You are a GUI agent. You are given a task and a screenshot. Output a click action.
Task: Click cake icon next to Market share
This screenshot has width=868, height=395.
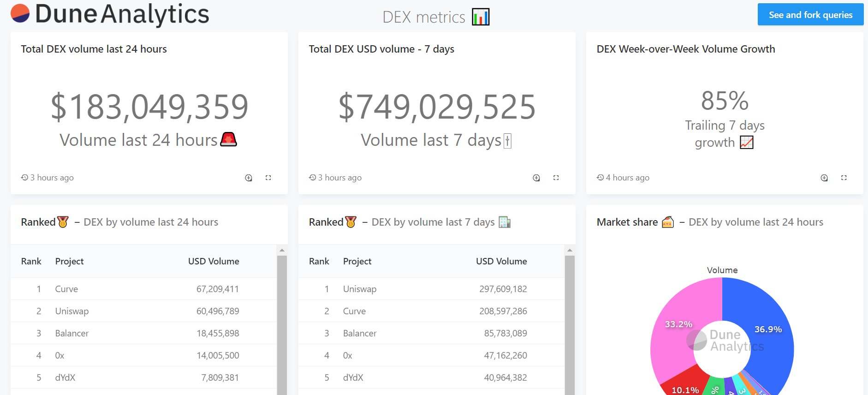pos(668,222)
